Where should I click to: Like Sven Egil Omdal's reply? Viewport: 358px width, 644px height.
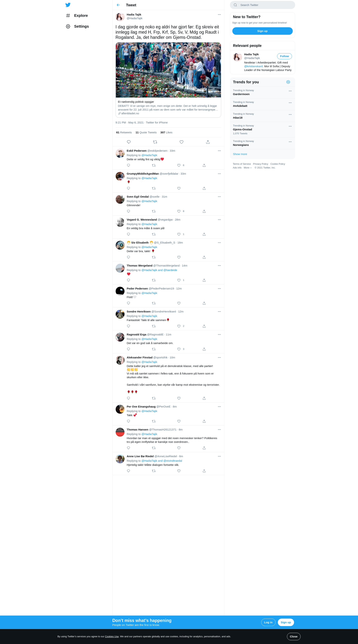(179, 211)
